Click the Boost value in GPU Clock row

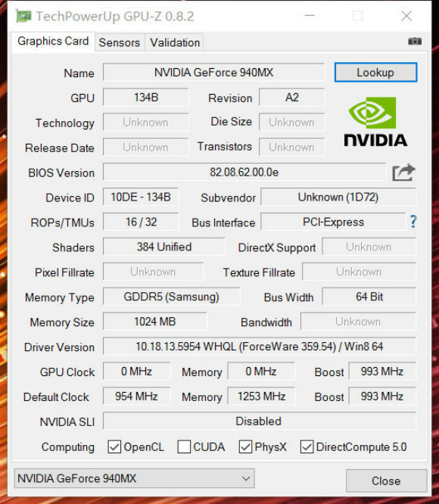(382, 372)
